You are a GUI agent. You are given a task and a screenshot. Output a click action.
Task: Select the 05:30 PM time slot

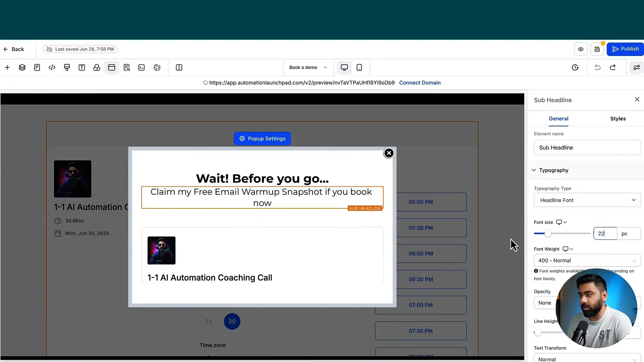[431, 228]
